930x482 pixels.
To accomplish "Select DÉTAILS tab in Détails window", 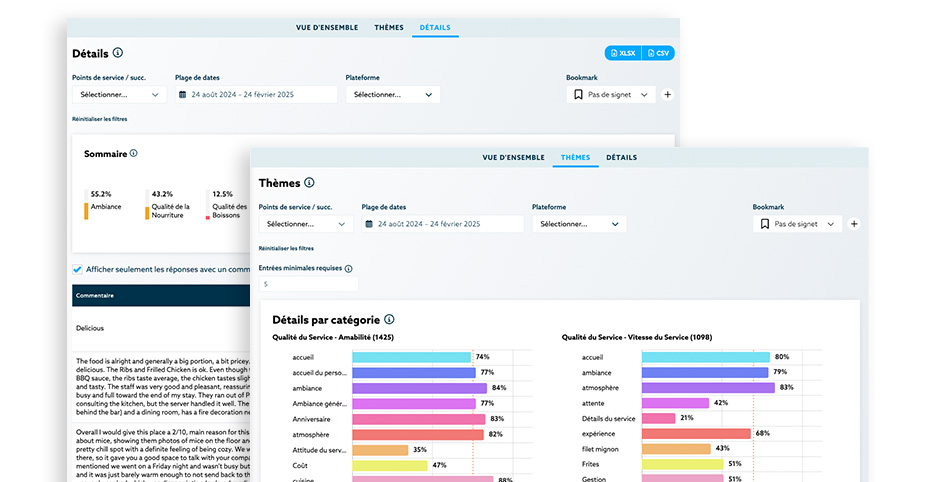I will pyautogui.click(x=435, y=27).
